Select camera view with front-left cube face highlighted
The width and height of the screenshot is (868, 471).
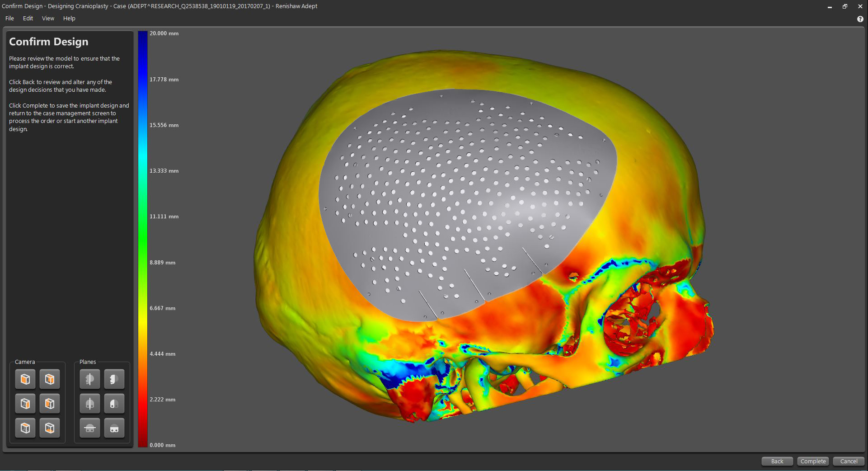[x=25, y=379]
